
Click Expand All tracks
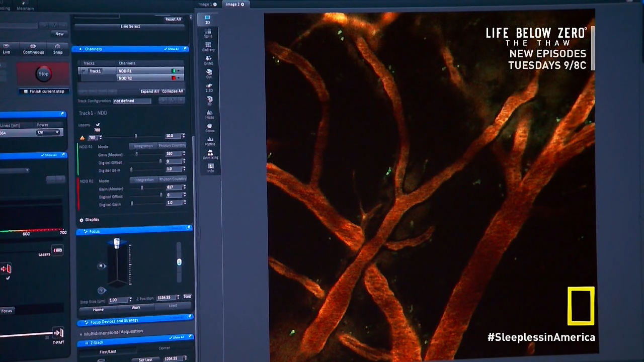click(x=149, y=92)
